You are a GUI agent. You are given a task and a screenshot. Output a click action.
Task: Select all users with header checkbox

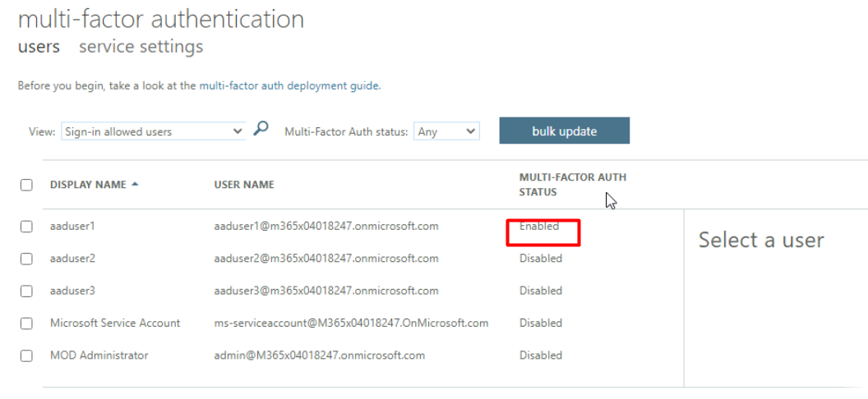(26, 185)
